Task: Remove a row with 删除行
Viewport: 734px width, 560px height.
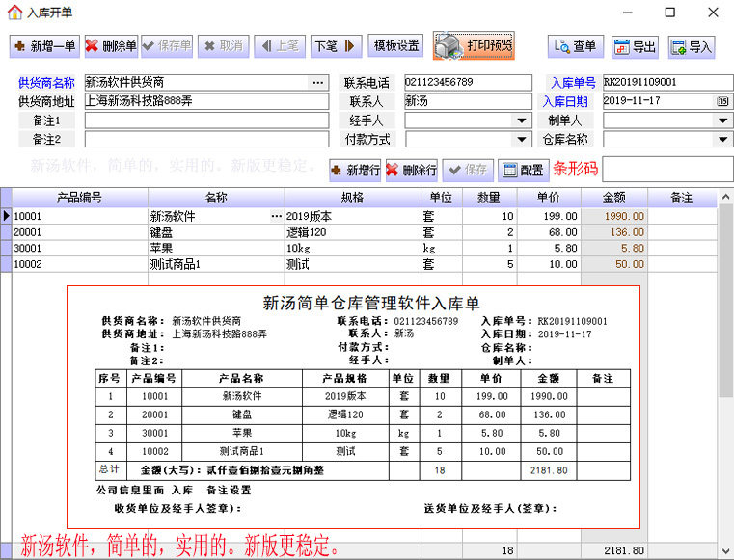Action: [412, 170]
